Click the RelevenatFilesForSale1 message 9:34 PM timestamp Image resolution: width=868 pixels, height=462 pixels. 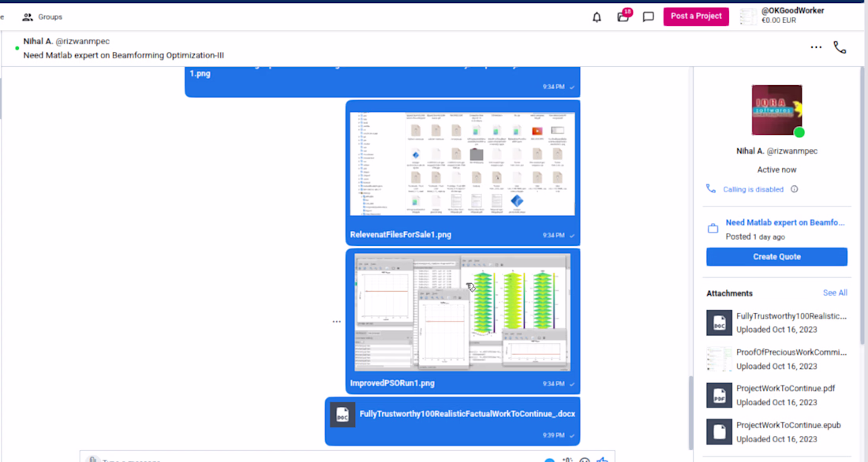554,235
